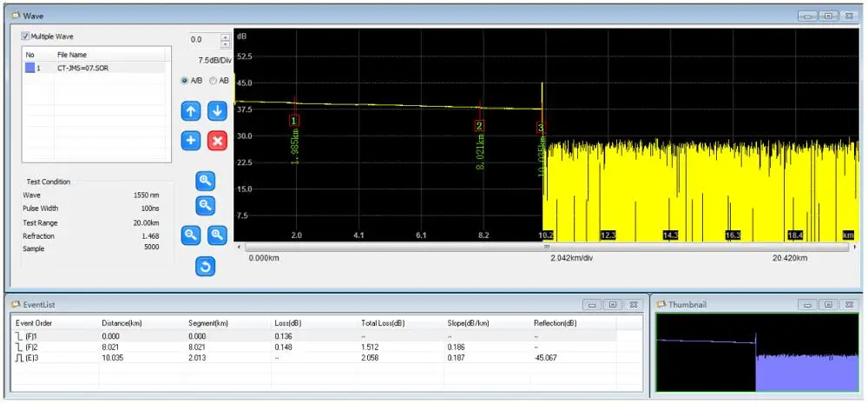Reset the view with the circular arrow

206,266
